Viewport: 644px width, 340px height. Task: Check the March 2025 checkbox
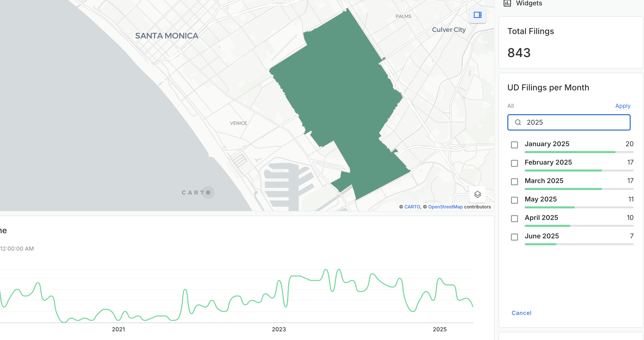click(x=514, y=182)
